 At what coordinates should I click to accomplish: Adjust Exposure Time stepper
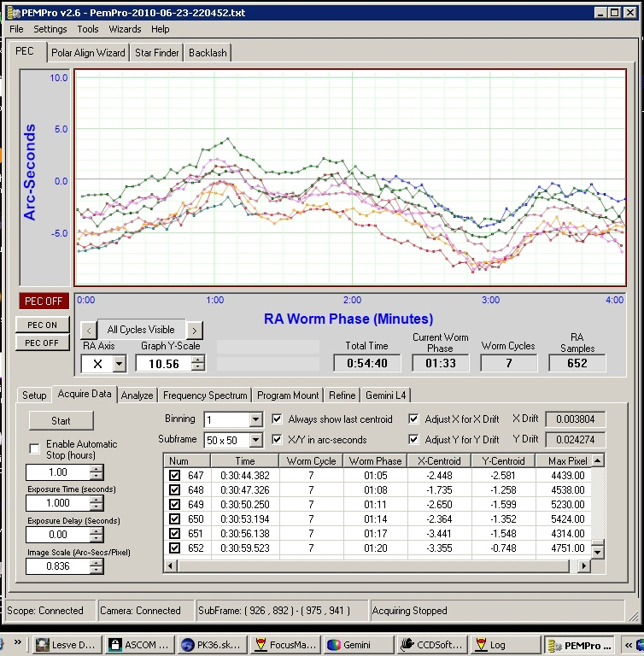click(x=97, y=503)
